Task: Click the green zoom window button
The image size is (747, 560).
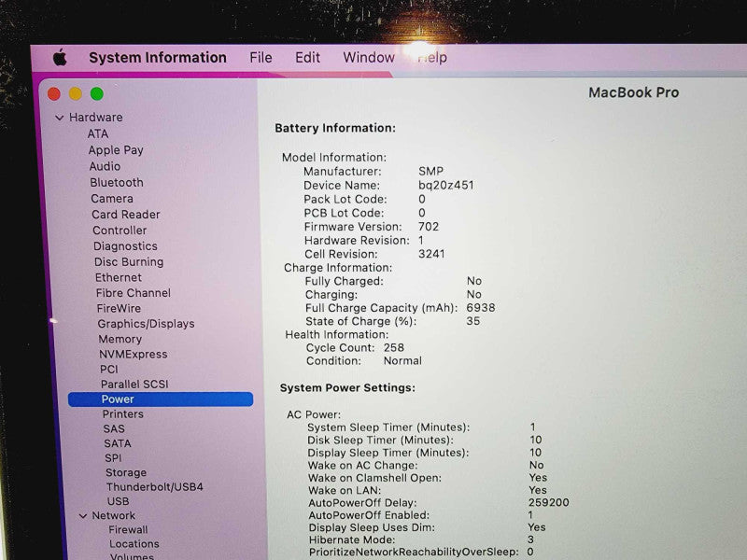Action: 97,94
